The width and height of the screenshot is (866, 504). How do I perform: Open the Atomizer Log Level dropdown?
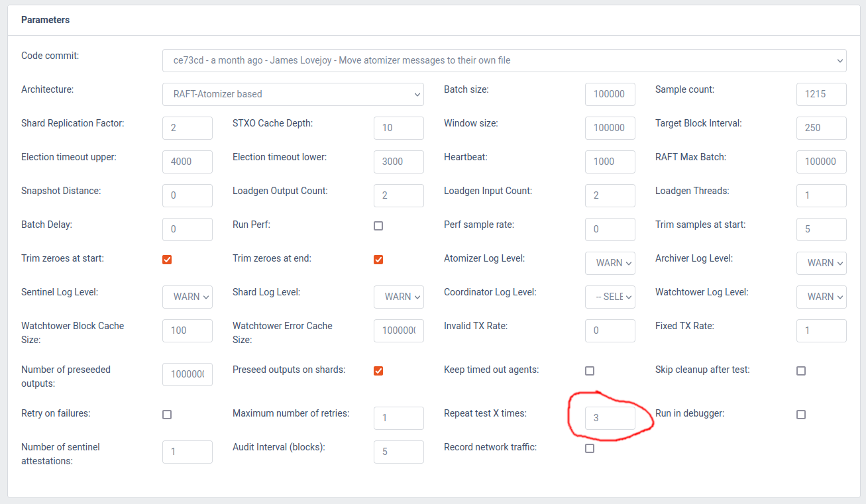point(610,263)
